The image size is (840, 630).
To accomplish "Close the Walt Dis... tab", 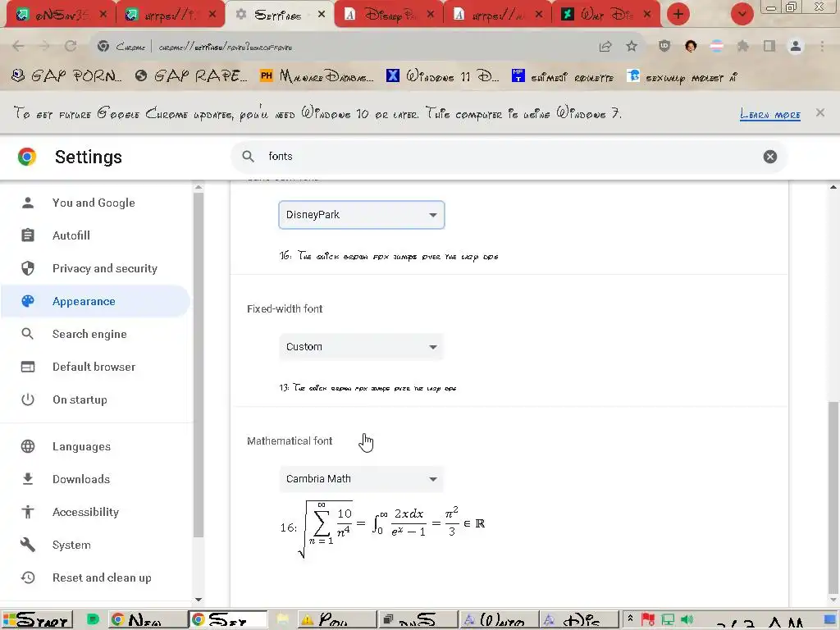I will tap(646, 15).
